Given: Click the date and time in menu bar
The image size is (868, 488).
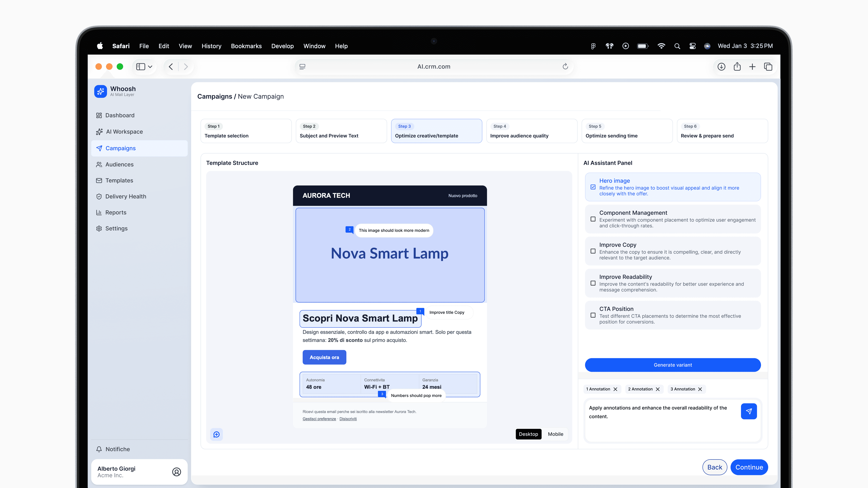Looking at the screenshot, I should [745, 46].
